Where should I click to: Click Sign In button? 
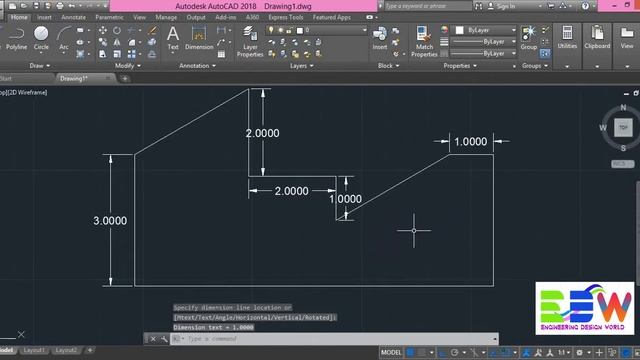[x=501, y=6]
